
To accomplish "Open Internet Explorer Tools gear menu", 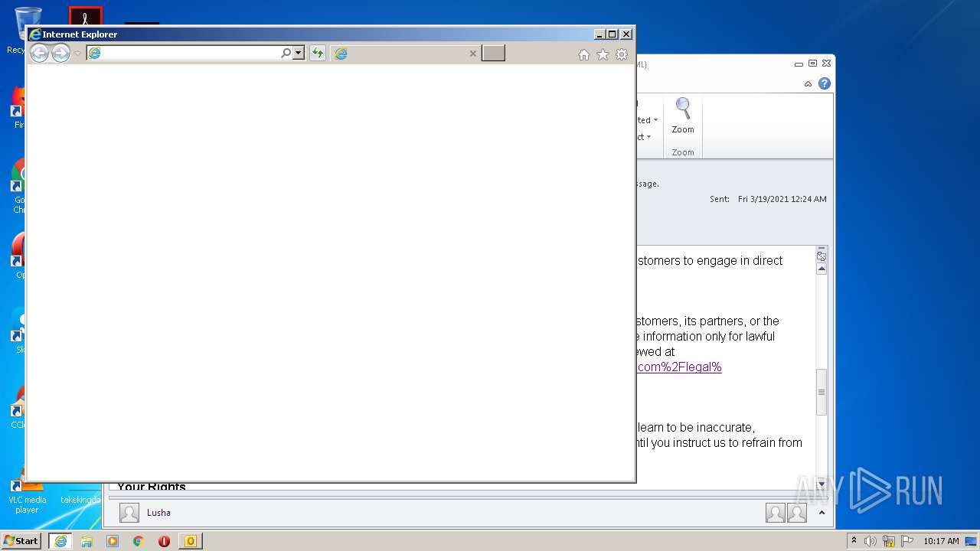I will pyautogui.click(x=622, y=54).
